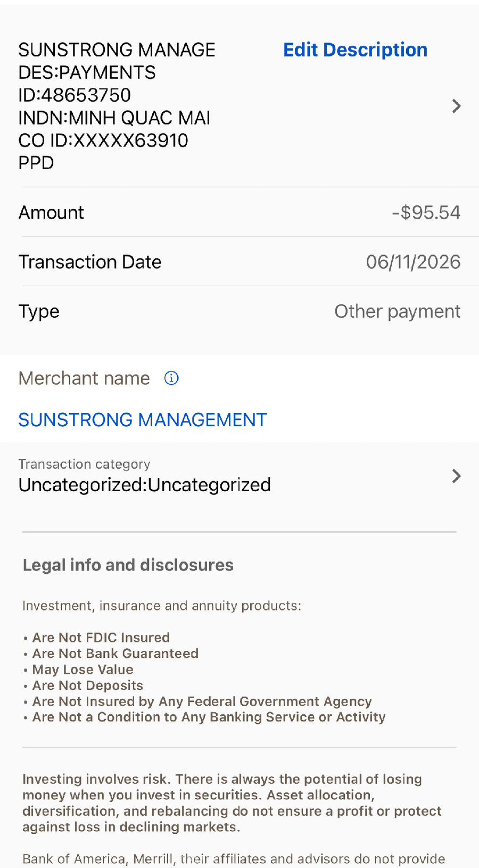This screenshot has width=479, height=868.
Task: Select the -$95.54 amount value
Action: pos(426,212)
